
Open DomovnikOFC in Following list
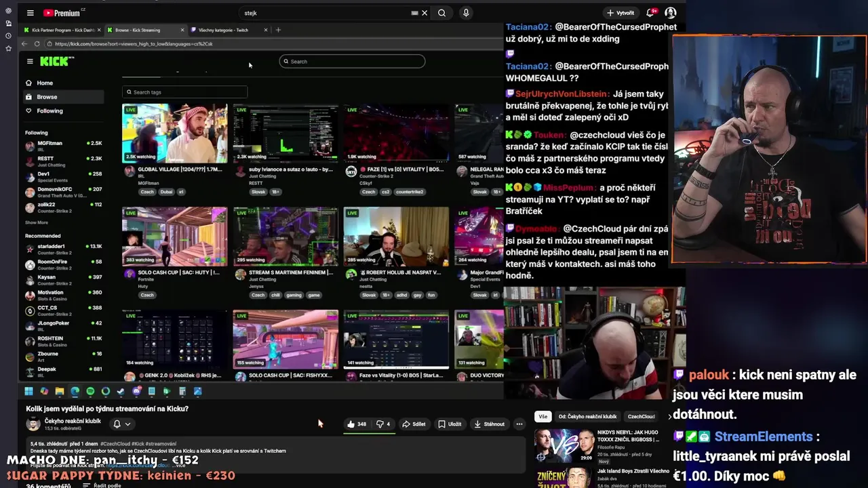click(x=63, y=192)
